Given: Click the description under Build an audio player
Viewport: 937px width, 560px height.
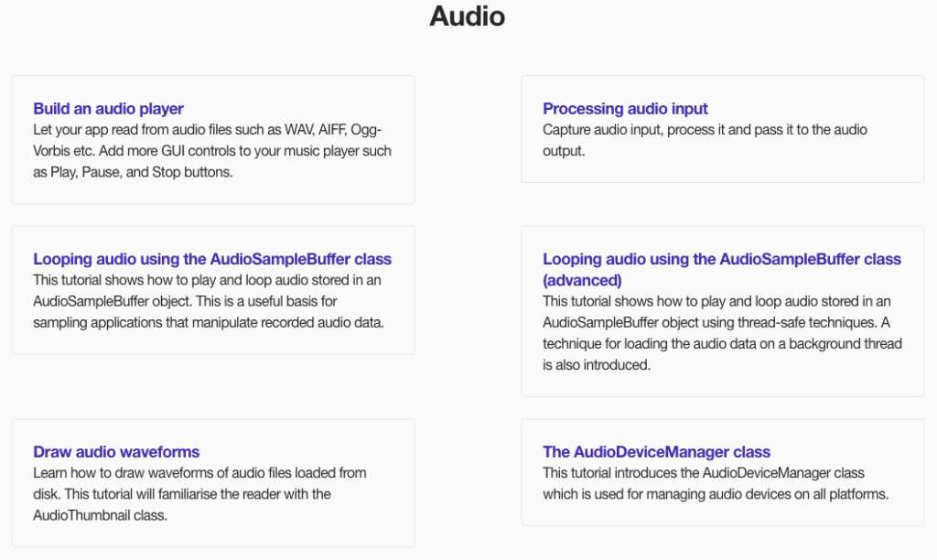Looking at the screenshot, I should pyautogui.click(x=212, y=151).
